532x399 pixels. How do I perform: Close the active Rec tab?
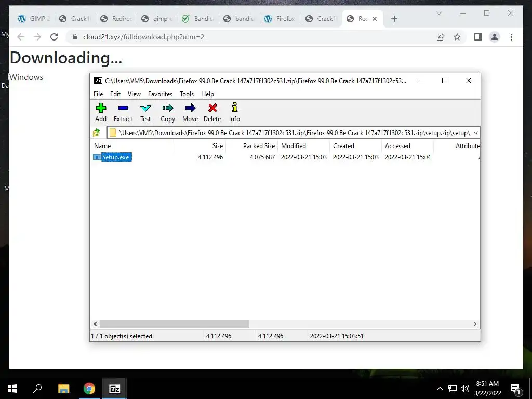point(375,19)
